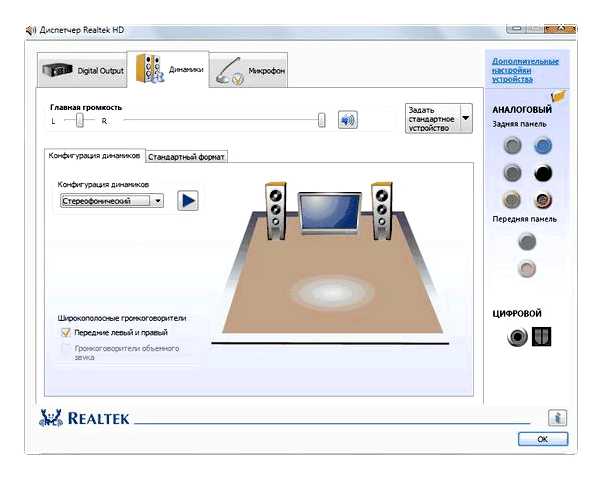
Task: Click the square optical digital output icon
Action: coord(541,337)
